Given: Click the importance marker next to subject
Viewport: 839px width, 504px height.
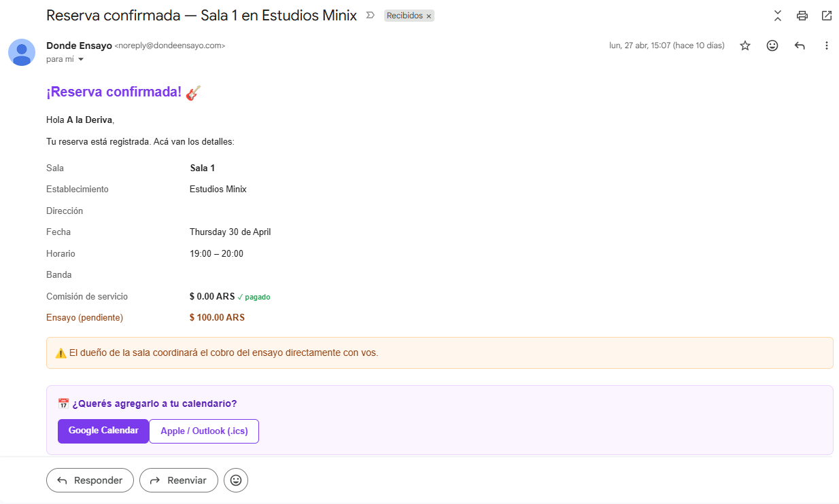Looking at the screenshot, I should 371,15.
